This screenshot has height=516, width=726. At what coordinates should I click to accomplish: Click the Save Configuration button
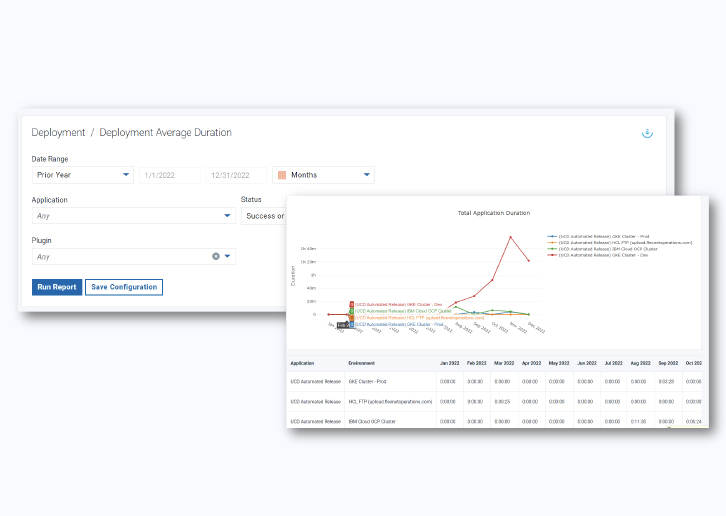[x=123, y=287]
